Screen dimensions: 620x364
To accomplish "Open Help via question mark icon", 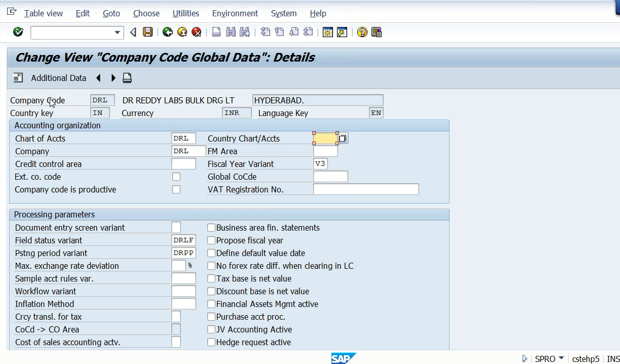I will [362, 33].
